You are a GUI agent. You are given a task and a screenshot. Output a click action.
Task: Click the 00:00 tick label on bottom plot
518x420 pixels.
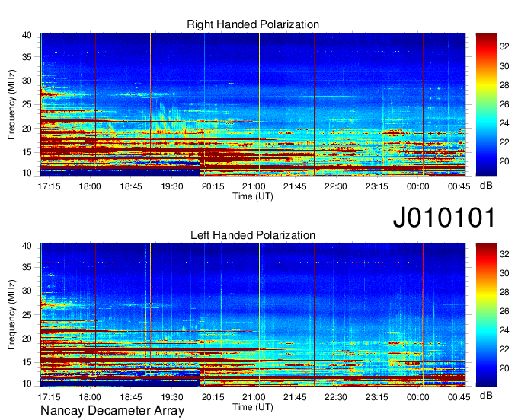pos(417,397)
